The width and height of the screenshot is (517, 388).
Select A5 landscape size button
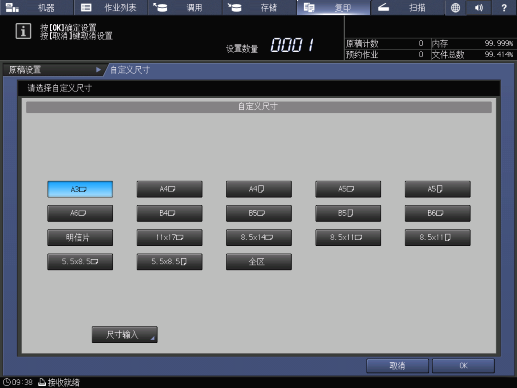[348, 189]
